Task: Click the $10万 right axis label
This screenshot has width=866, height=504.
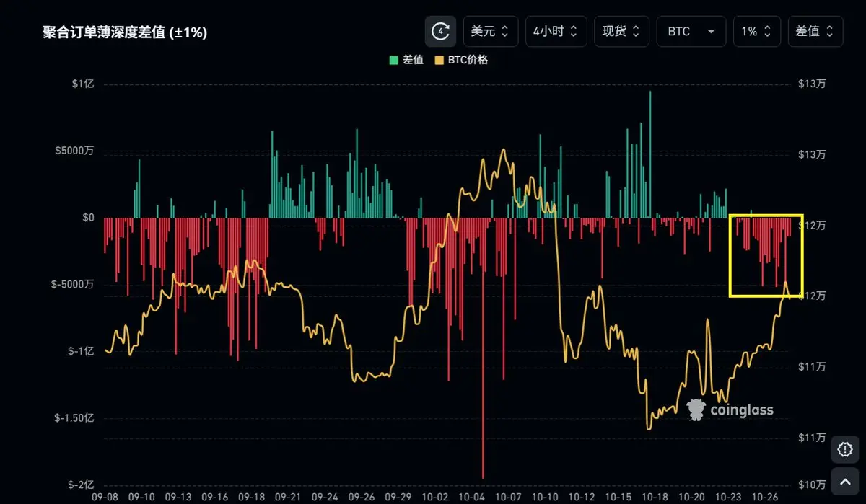Action: click(x=812, y=485)
